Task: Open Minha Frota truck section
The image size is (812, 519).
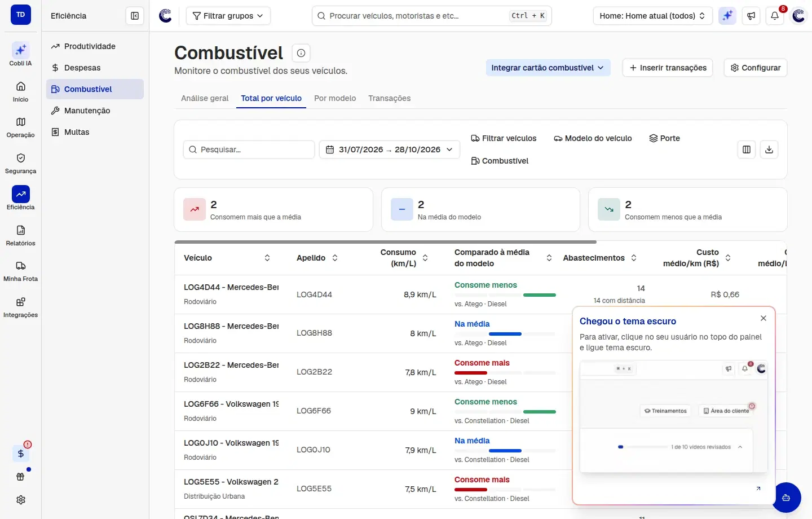Action: [x=21, y=271]
